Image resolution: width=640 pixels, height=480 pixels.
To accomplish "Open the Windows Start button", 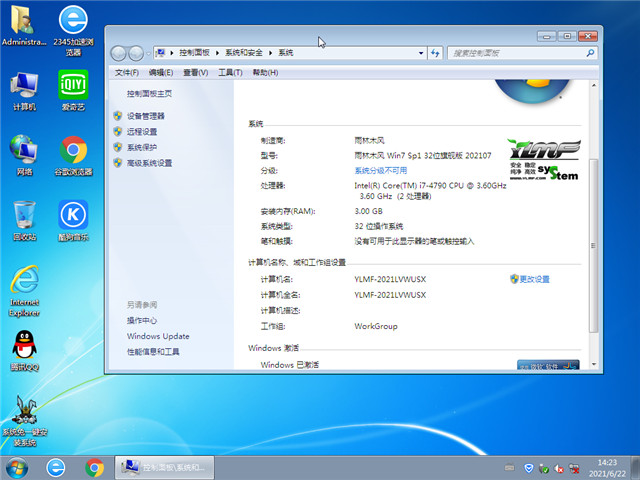I will [17, 468].
